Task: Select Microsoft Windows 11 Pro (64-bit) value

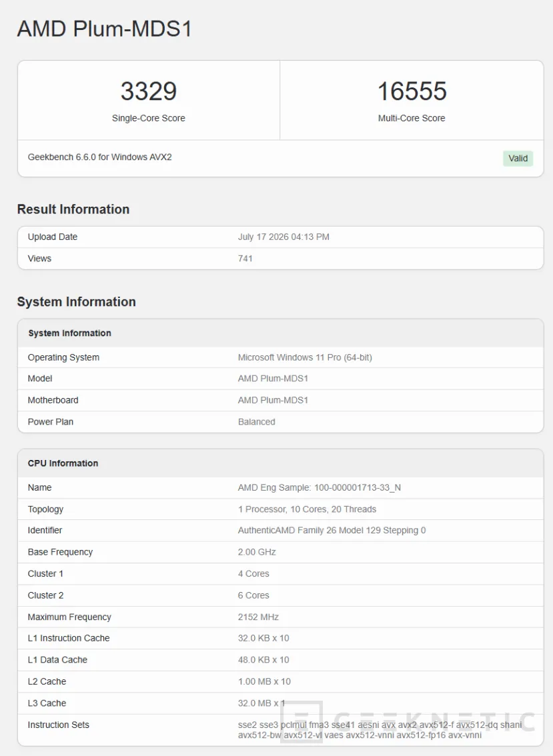Action: coord(305,357)
